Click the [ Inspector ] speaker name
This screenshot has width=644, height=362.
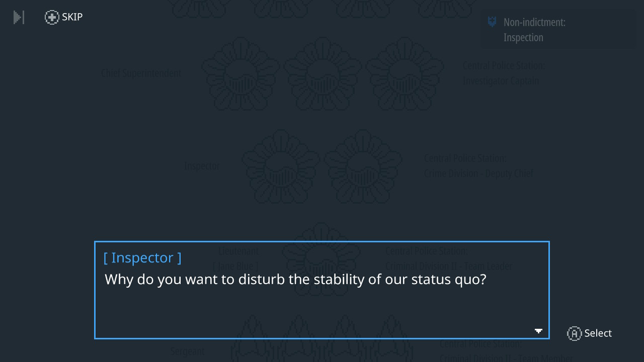pos(142,257)
